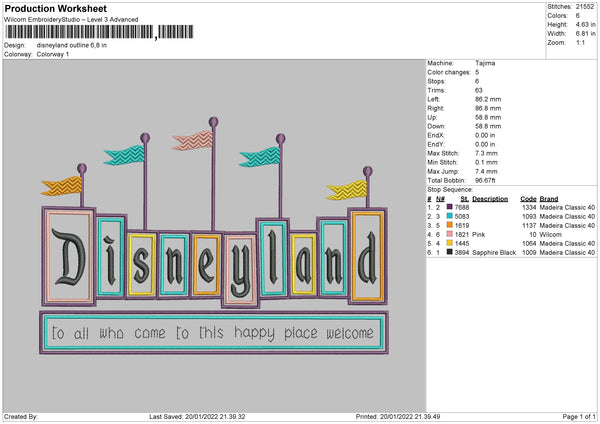Click the 'Last Saved: 20/01/2022 21.39.32' text
Screen dimensions: 600x424
(x=197, y=416)
